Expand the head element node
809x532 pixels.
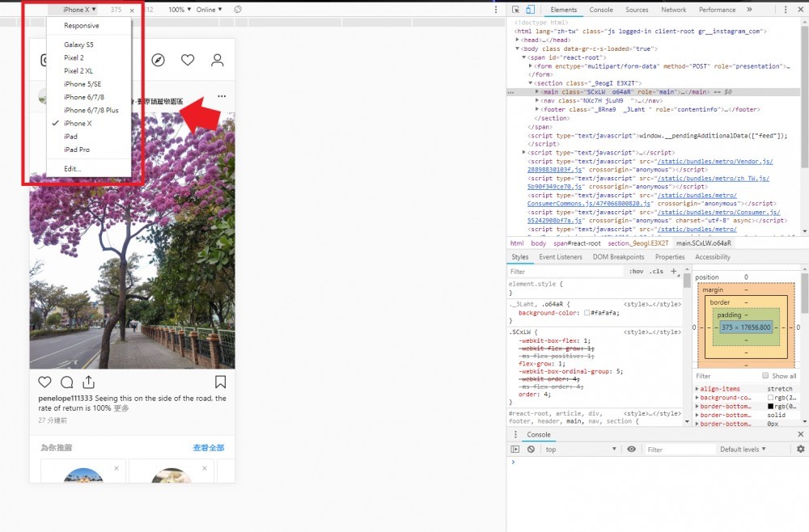(x=517, y=40)
